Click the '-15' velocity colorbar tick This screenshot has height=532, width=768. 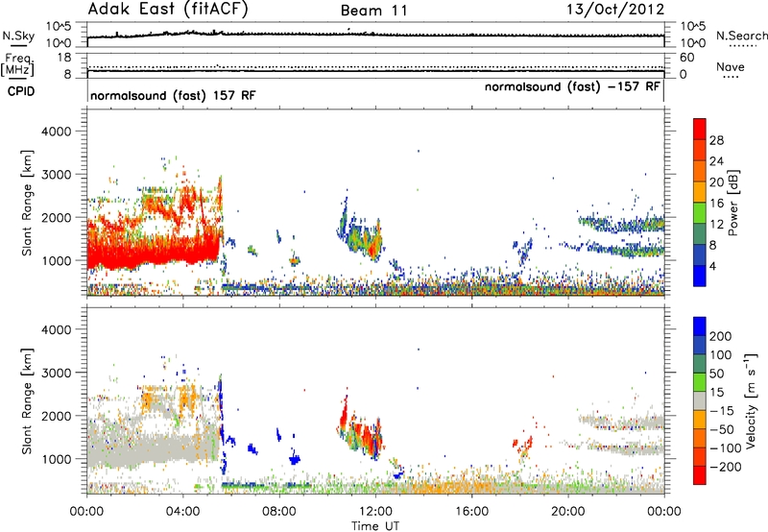tap(722, 411)
